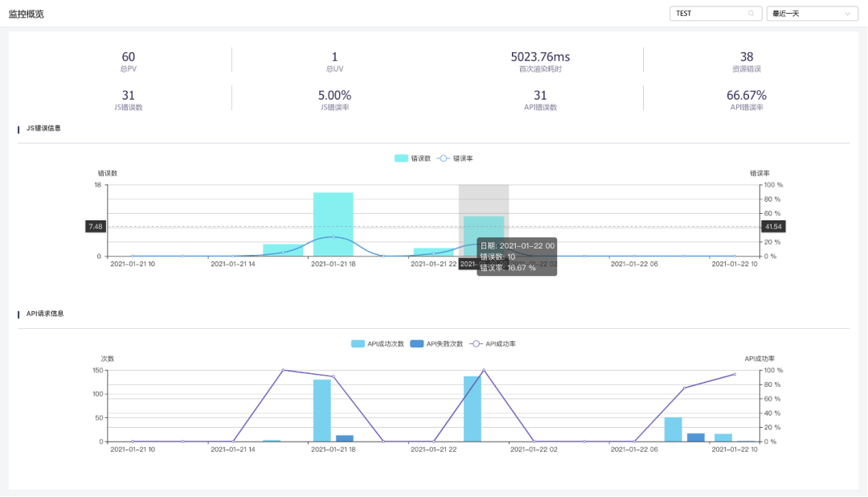Click the API success bar near 2021-01-22 08
This screenshot has width=868, height=497.
(x=674, y=429)
